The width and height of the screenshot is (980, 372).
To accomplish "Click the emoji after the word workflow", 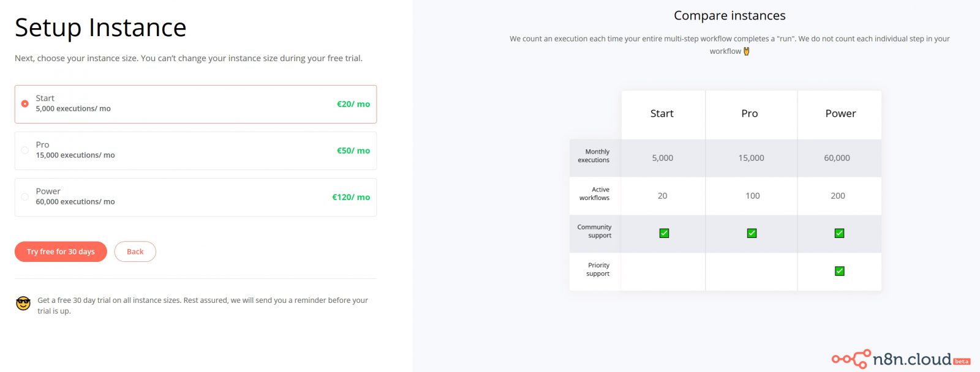I will (x=747, y=51).
